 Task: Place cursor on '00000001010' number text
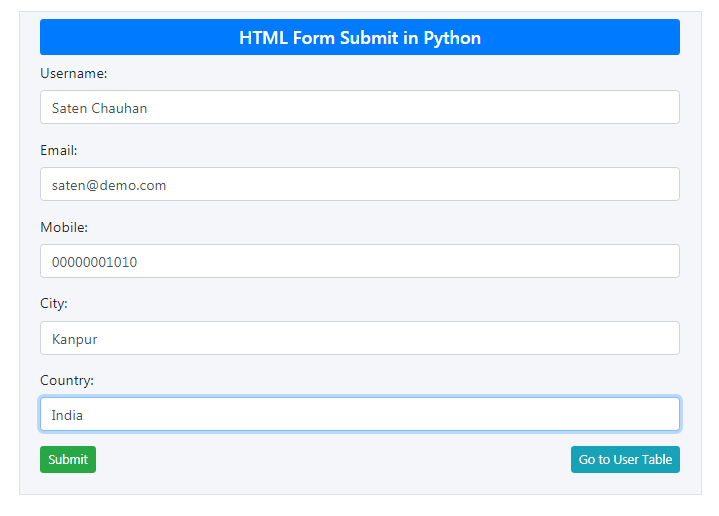[x=94, y=262]
